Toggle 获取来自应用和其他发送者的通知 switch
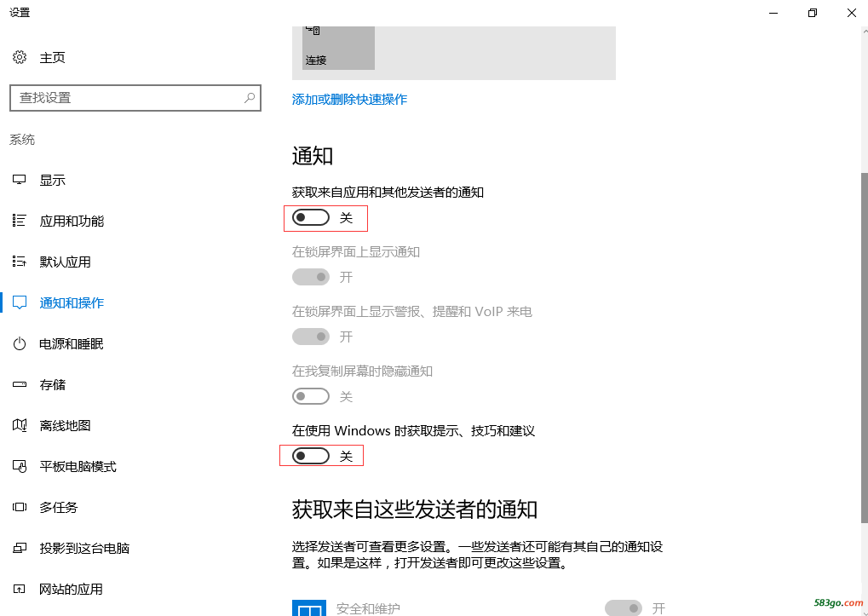This screenshot has height=616, width=868. (311, 217)
